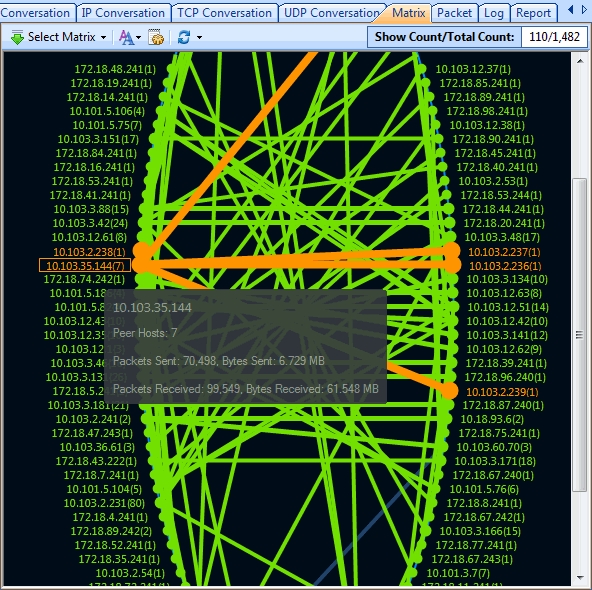The width and height of the screenshot is (592, 590).
Task: Select host node 10.103.2.239(1)
Action: point(502,392)
